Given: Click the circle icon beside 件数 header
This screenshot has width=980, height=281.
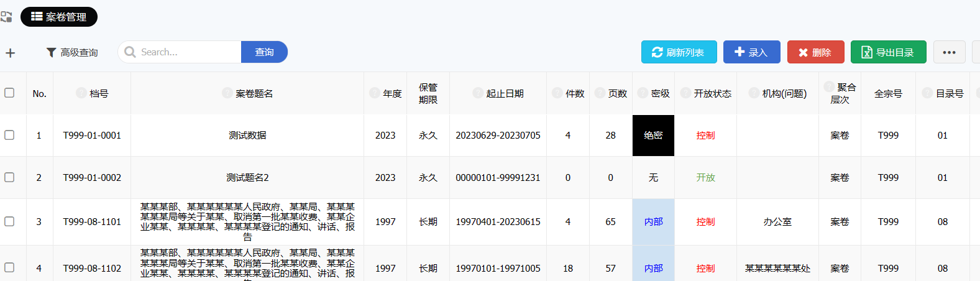Looking at the screenshot, I should (557, 93).
